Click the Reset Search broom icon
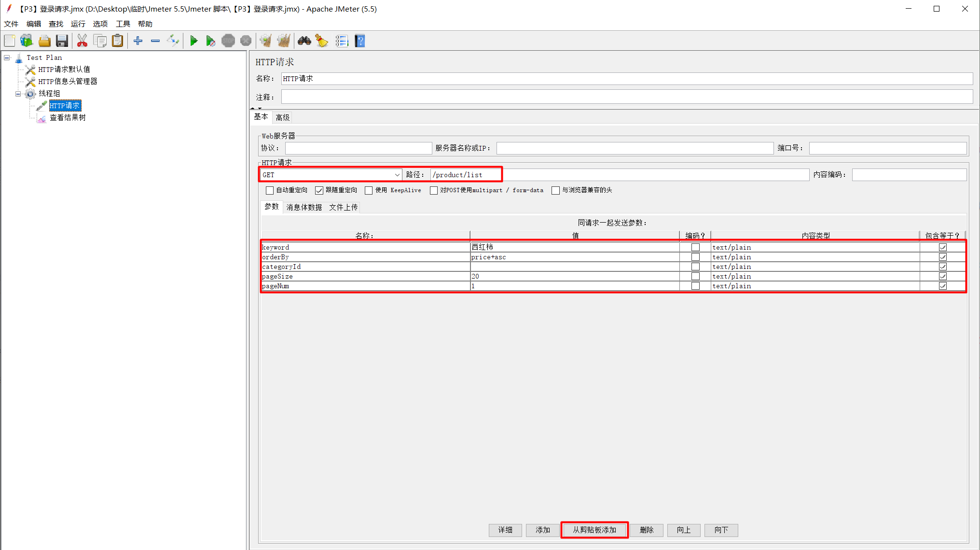This screenshot has height=550, width=980. [x=322, y=41]
